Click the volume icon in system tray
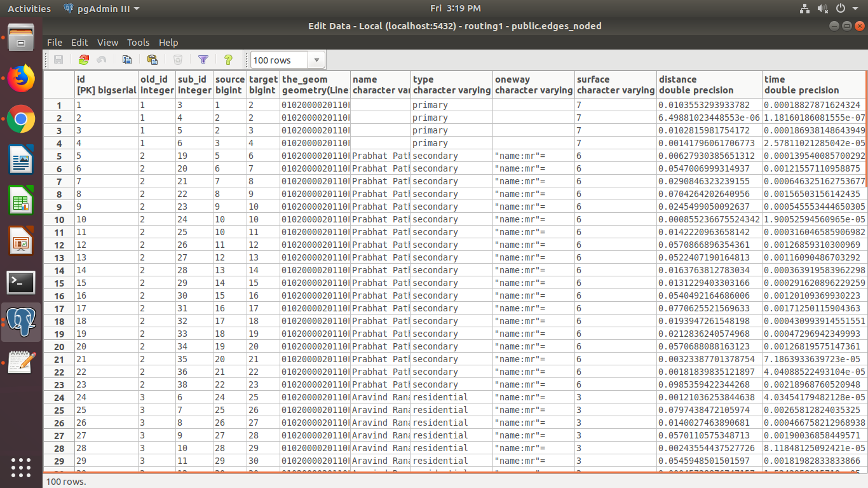Image resolution: width=868 pixels, height=488 pixels. 822,8
